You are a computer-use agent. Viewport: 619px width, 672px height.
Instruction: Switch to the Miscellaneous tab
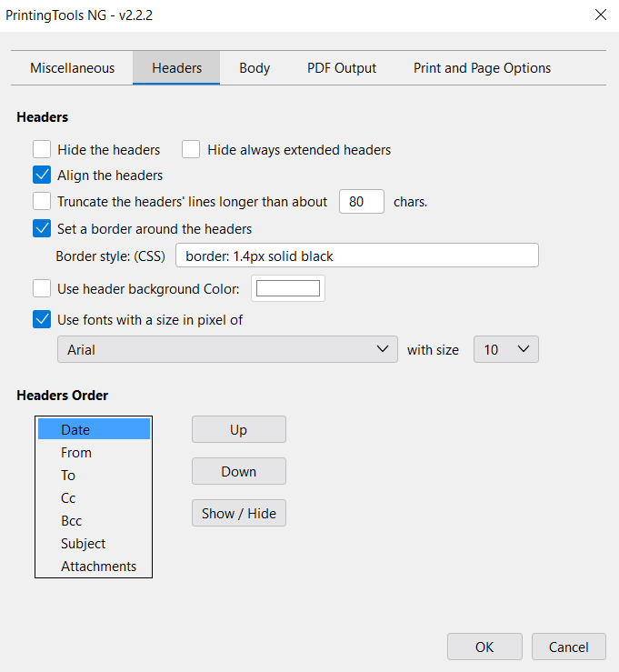(72, 68)
